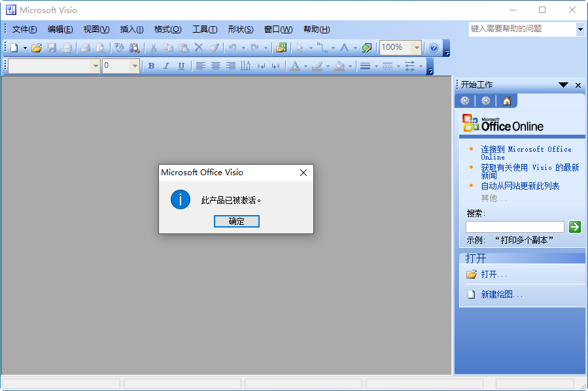Select the Text tool (A) icon

click(345, 48)
